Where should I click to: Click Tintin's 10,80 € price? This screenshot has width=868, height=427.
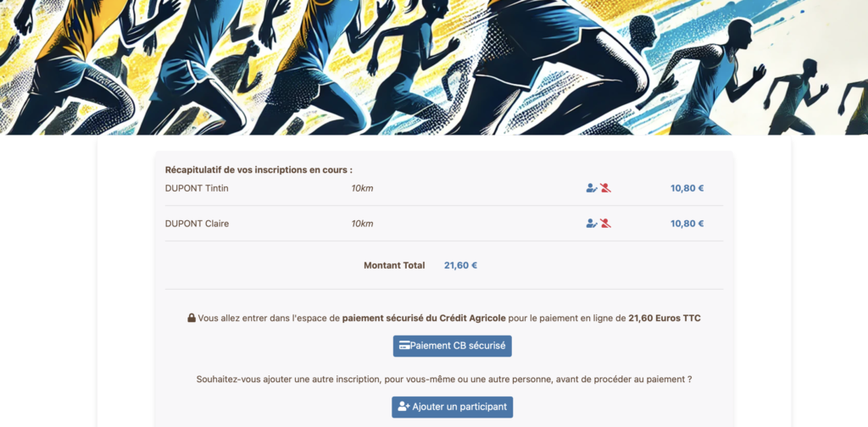687,188
